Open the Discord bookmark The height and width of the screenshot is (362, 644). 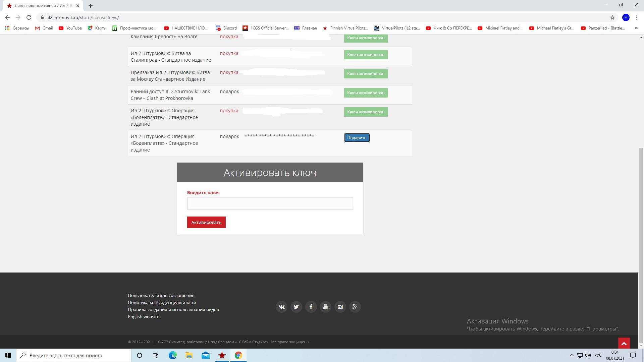[226, 28]
